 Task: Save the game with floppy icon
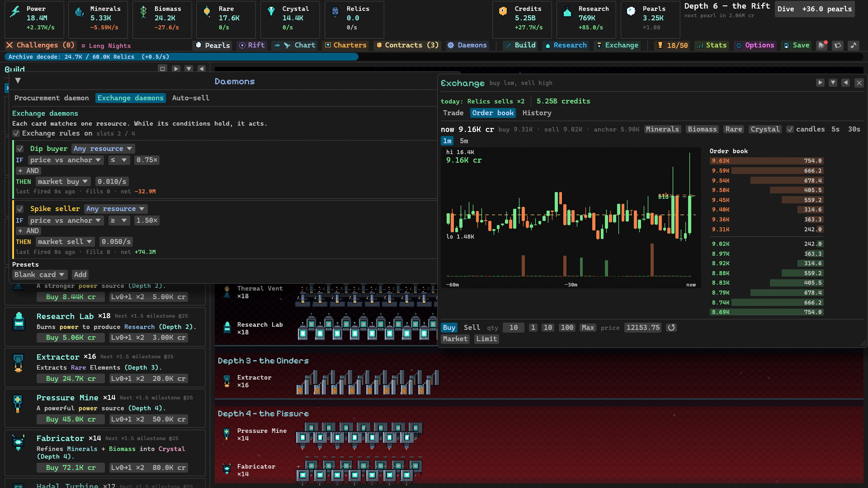797,45
